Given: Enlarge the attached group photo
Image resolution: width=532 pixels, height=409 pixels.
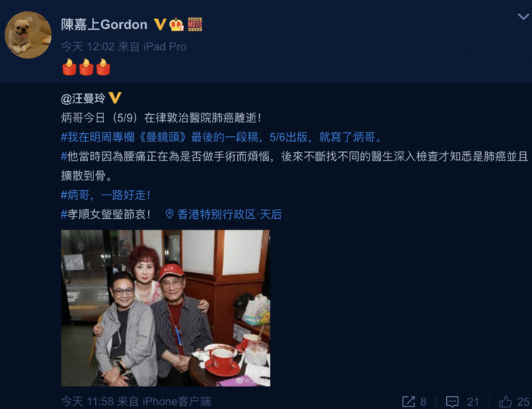Looking at the screenshot, I should pos(166,308).
